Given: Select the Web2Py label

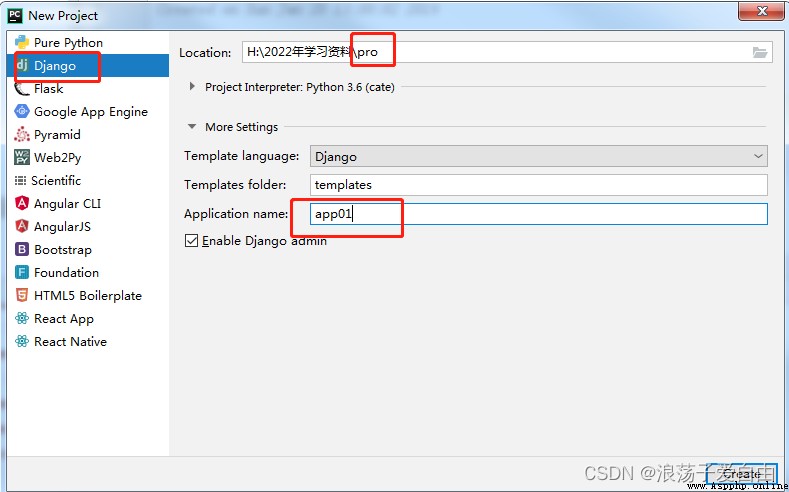Looking at the screenshot, I should (57, 158).
